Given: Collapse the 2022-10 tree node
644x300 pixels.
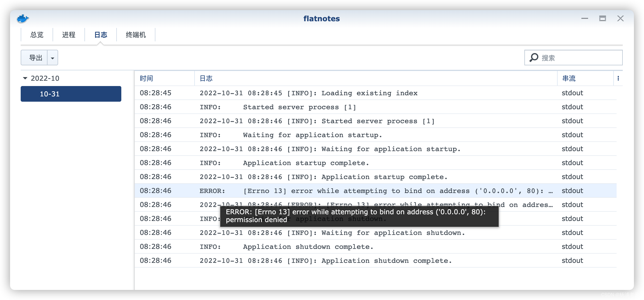Looking at the screenshot, I should [x=25, y=78].
